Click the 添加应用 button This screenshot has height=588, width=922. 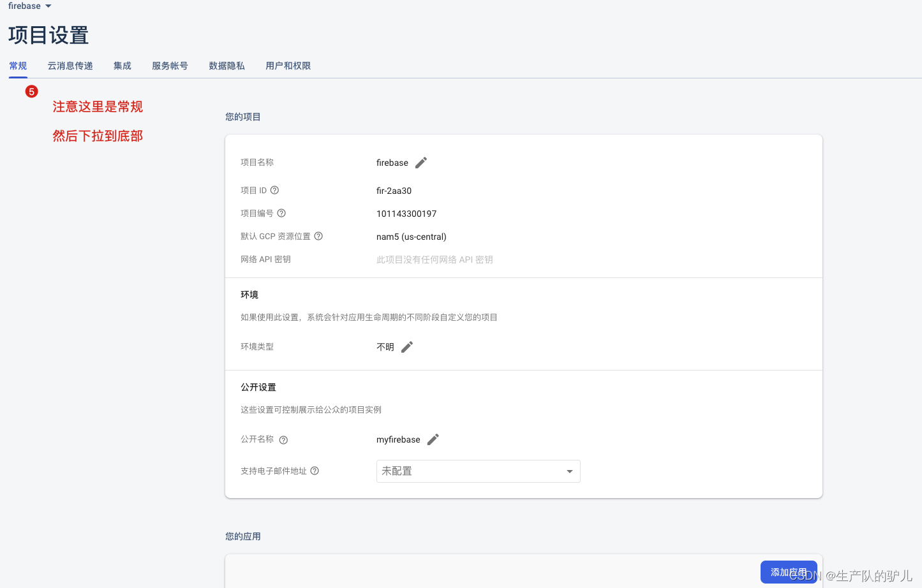[789, 572]
